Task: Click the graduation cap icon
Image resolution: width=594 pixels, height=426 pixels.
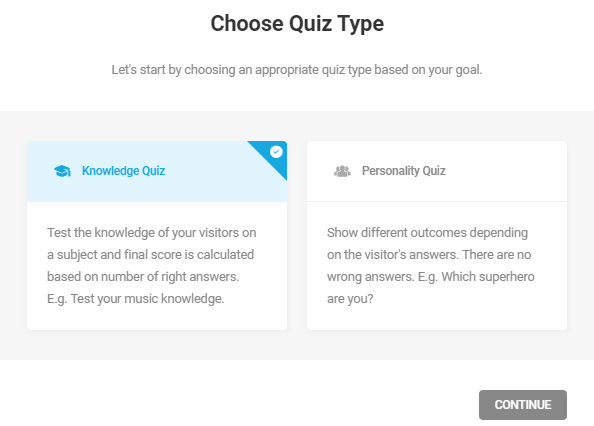Action: [63, 171]
